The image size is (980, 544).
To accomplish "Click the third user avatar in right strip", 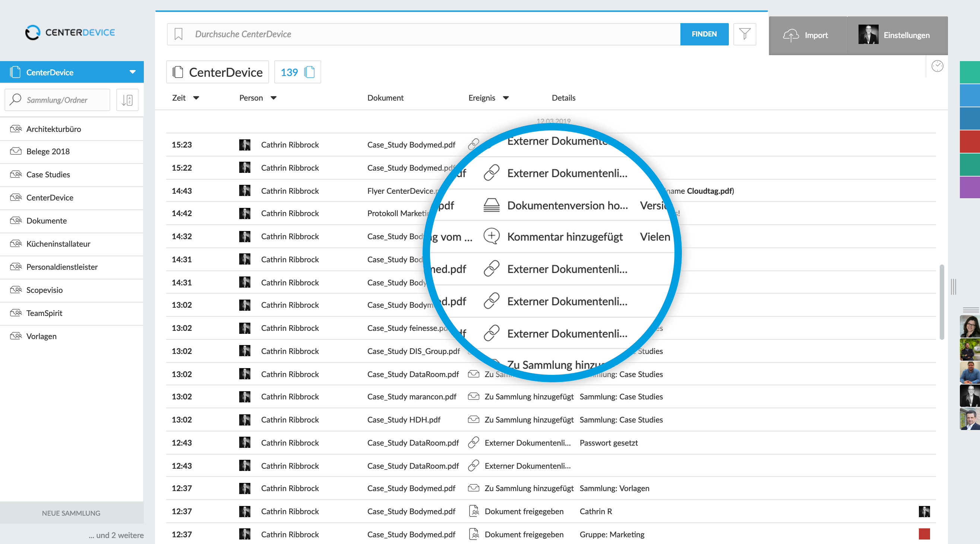I will click(x=970, y=373).
